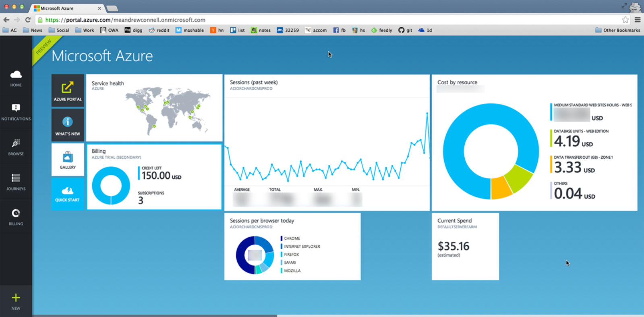
Task: Click the Browse sidebar icon
Action: click(16, 147)
